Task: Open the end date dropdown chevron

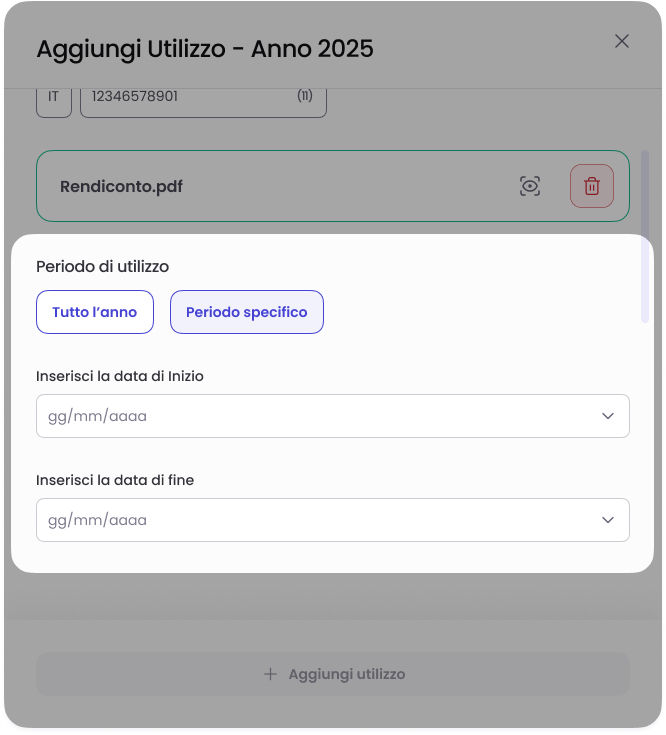Action: (x=608, y=520)
